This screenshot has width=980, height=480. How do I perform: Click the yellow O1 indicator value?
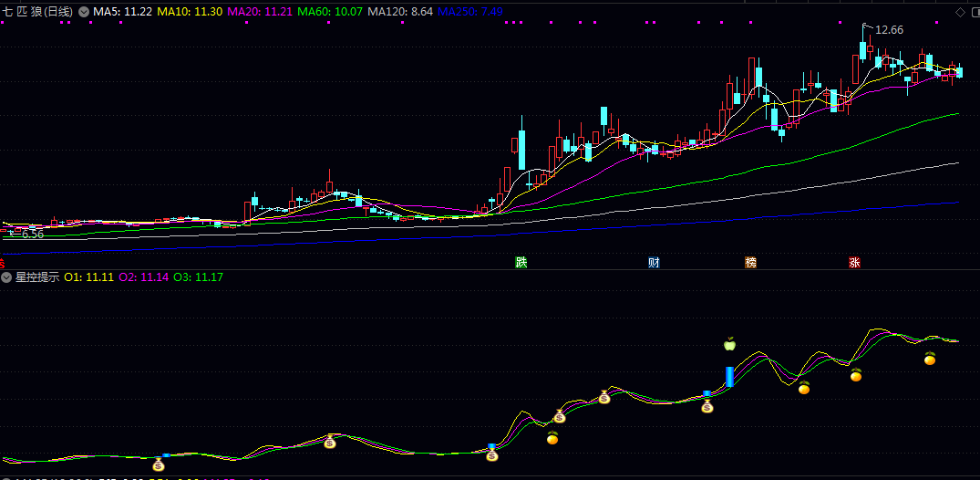pyautogui.click(x=88, y=277)
